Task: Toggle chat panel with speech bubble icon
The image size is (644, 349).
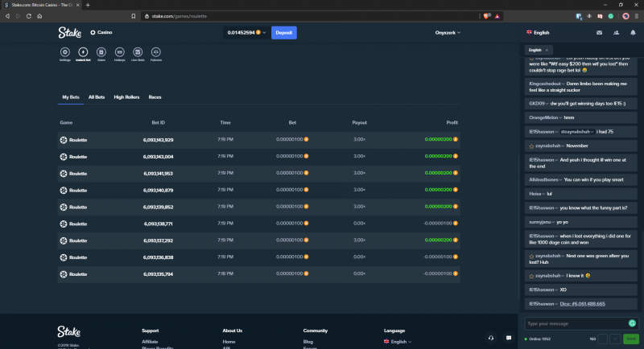Action: [x=509, y=338]
